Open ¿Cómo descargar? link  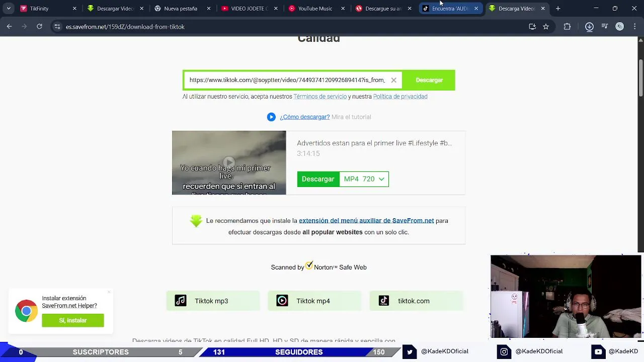click(x=305, y=117)
